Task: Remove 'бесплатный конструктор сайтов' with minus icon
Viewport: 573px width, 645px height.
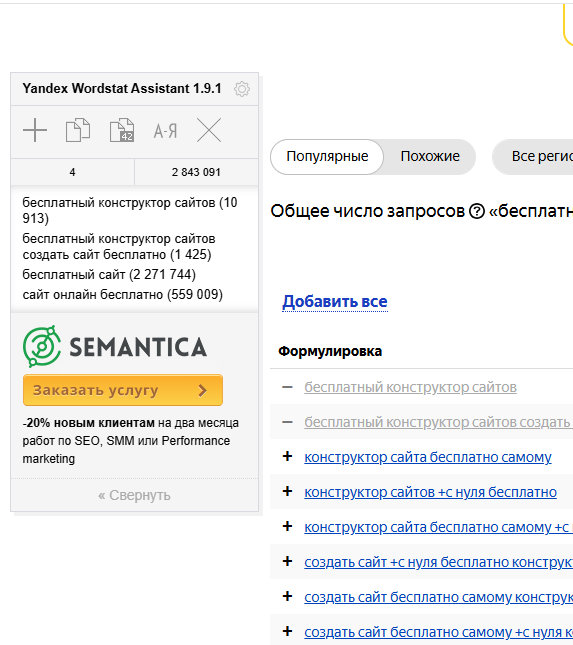Action: pyautogui.click(x=288, y=387)
